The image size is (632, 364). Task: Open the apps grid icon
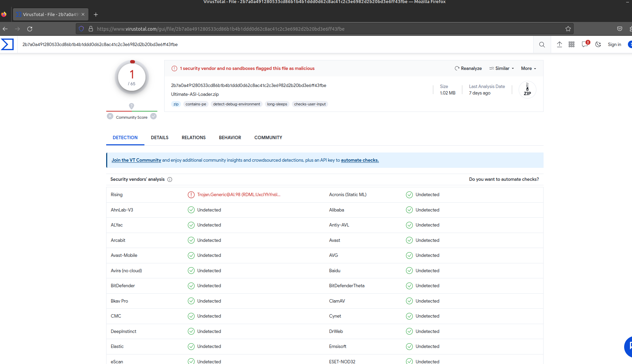point(572,44)
